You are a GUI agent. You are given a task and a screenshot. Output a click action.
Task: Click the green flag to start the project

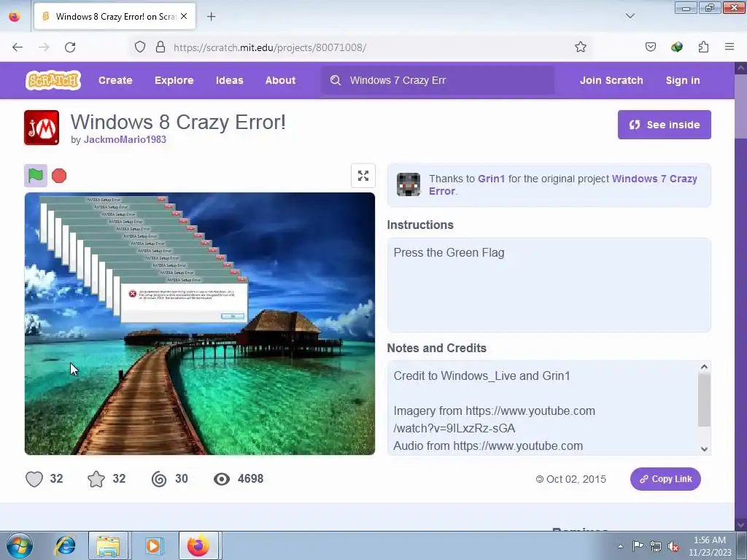[x=36, y=176]
